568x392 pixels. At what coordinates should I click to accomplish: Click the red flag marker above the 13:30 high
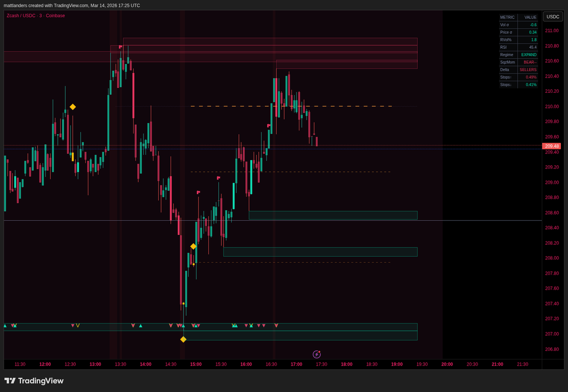point(120,47)
